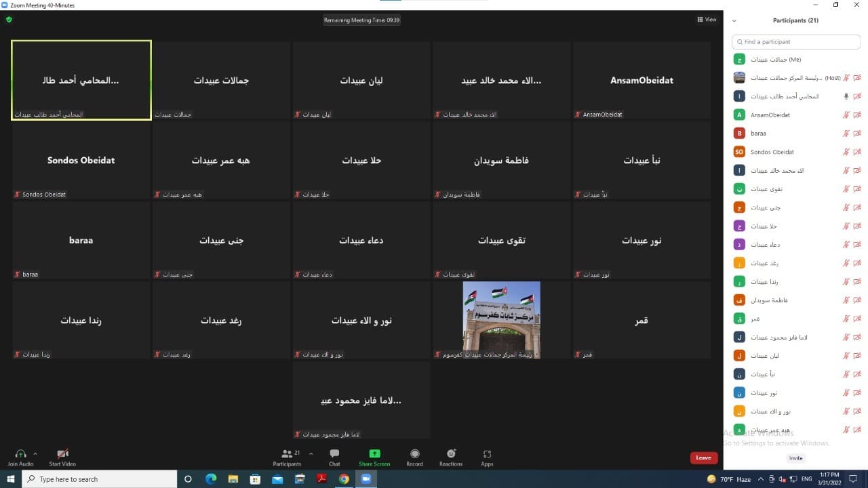Viewport: 868px width, 488px height.
Task: Open Google Chrome from the Windows taskbar
Action: pyautogui.click(x=344, y=479)
